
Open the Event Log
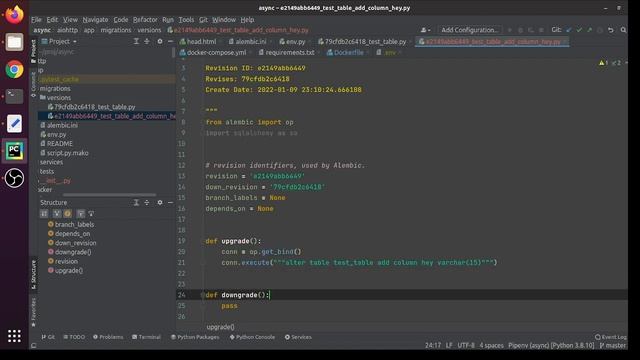611,337
